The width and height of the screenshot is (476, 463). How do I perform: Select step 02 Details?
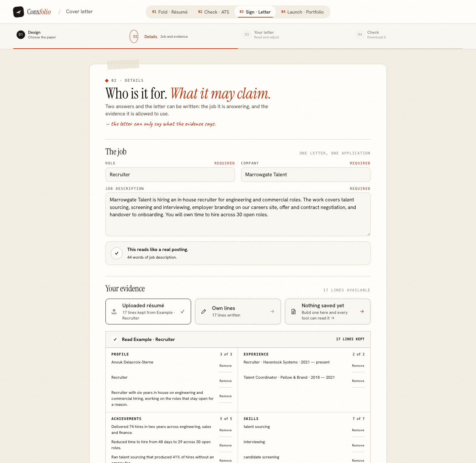(x=159, y=36)
